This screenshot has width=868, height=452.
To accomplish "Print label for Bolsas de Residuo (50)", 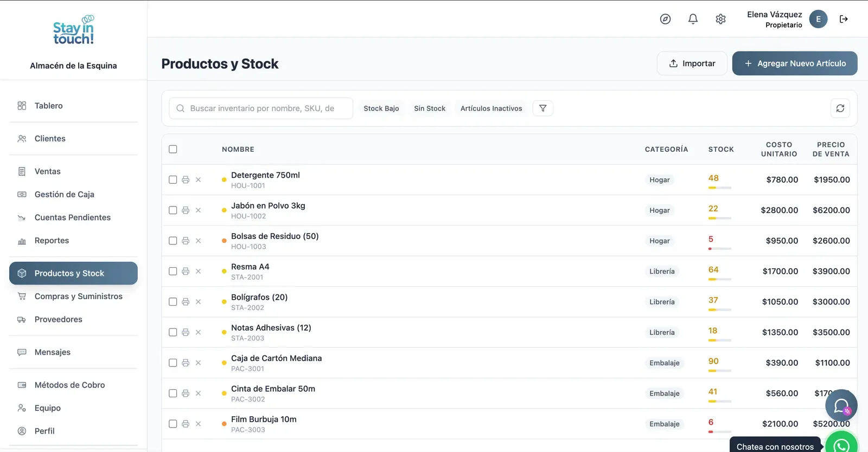I will [186, 241].
